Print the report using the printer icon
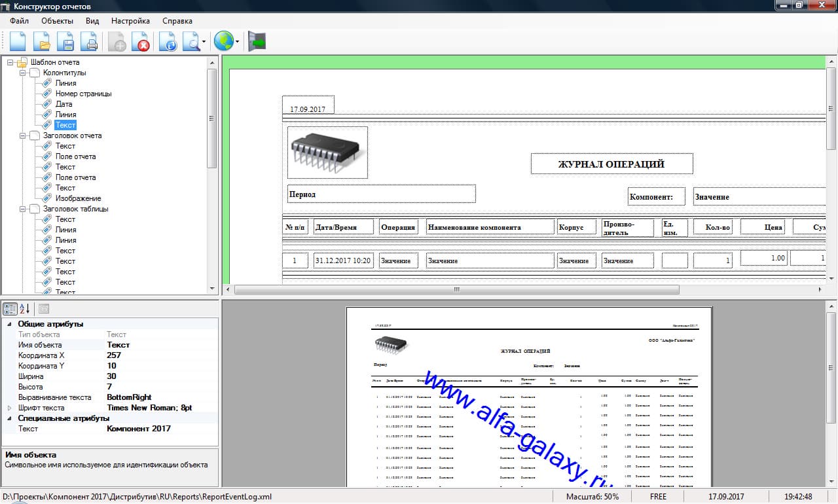The image size is (838, 504). click(89, 42)
